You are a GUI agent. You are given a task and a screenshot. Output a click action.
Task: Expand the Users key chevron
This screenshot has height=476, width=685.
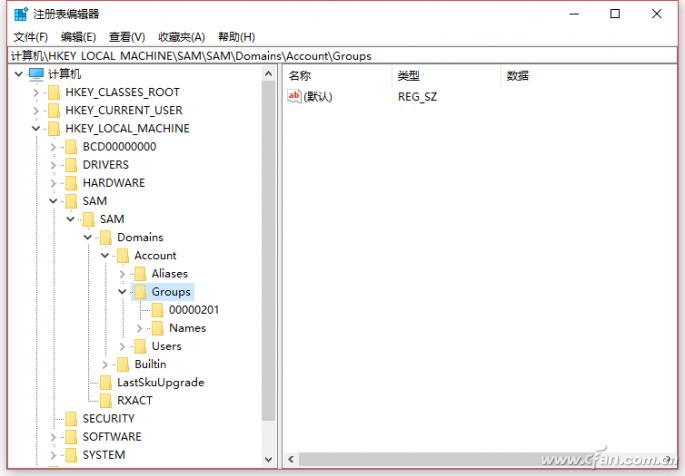122,346
